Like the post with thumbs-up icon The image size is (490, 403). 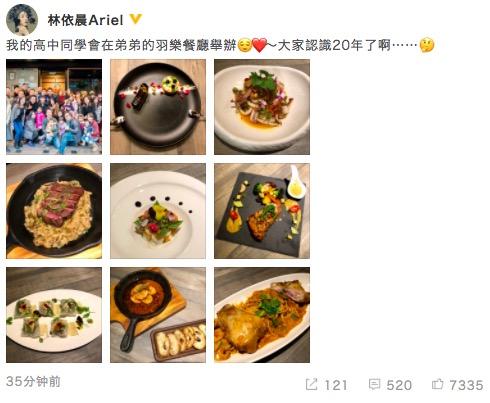tap(437, 384)
